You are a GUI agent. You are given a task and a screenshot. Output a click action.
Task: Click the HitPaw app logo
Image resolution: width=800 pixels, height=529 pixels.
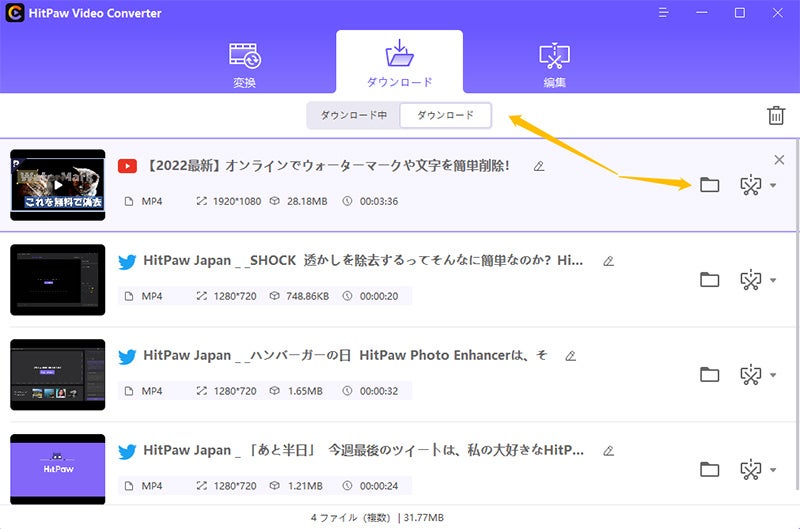[x=14, y=13]
